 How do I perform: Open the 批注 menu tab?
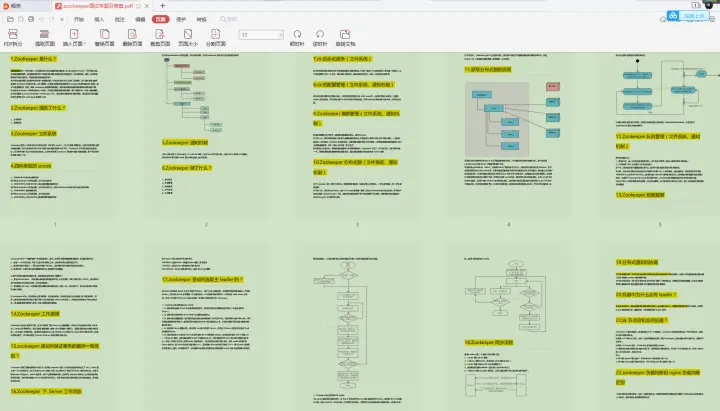coord(119,19)
